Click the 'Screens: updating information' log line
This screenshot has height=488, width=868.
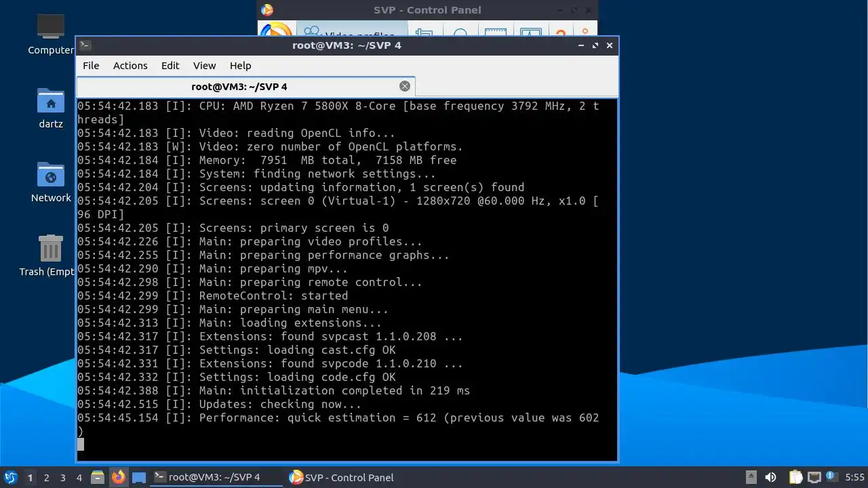point(300,187)
